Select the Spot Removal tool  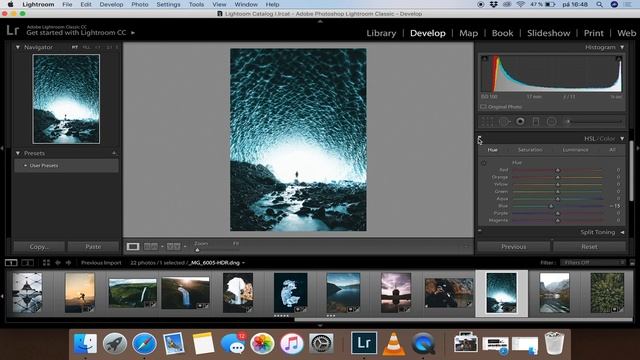click(504, 122)
